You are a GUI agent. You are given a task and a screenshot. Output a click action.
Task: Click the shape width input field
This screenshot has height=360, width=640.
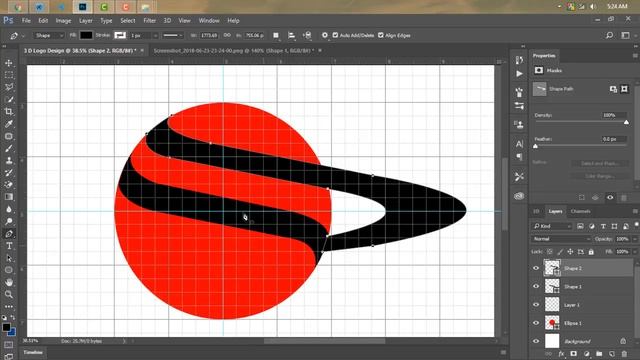[x=209, y=36]
